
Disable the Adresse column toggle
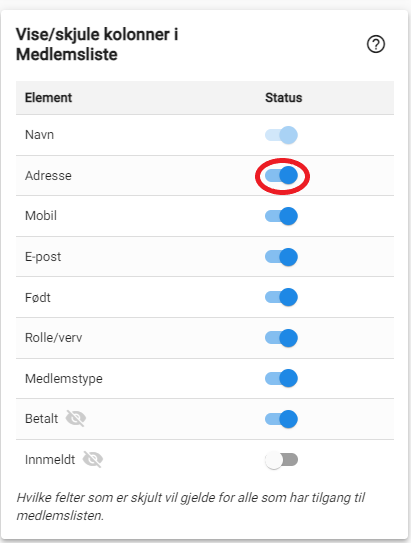(281, 176)
